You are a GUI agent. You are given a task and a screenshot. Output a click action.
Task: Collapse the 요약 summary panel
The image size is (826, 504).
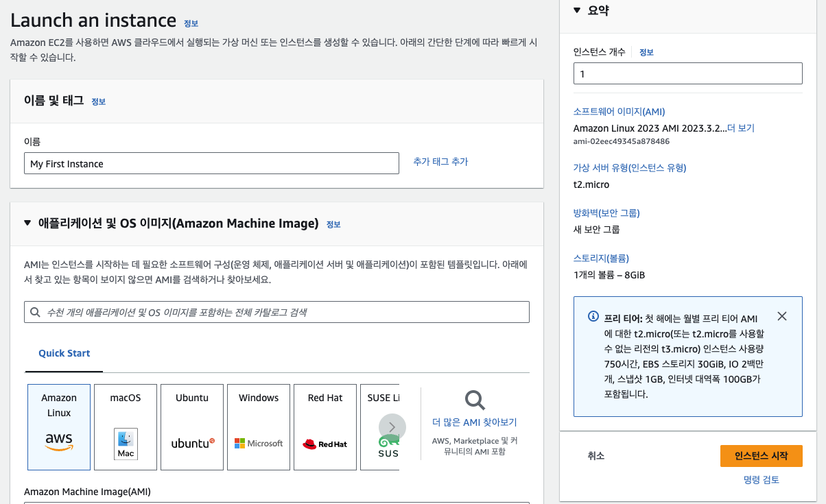click(x=576, y=10)
